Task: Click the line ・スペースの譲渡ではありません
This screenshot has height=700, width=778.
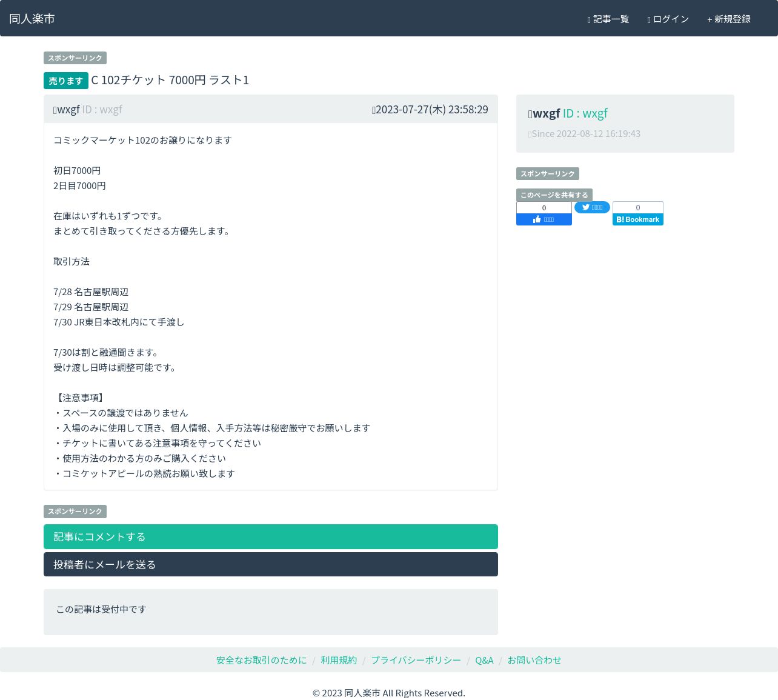Action: click(x=121, y=413)
